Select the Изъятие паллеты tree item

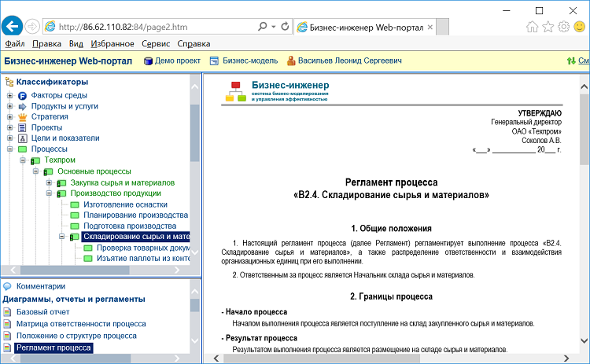pyautogui.click(x=143, y=259)
